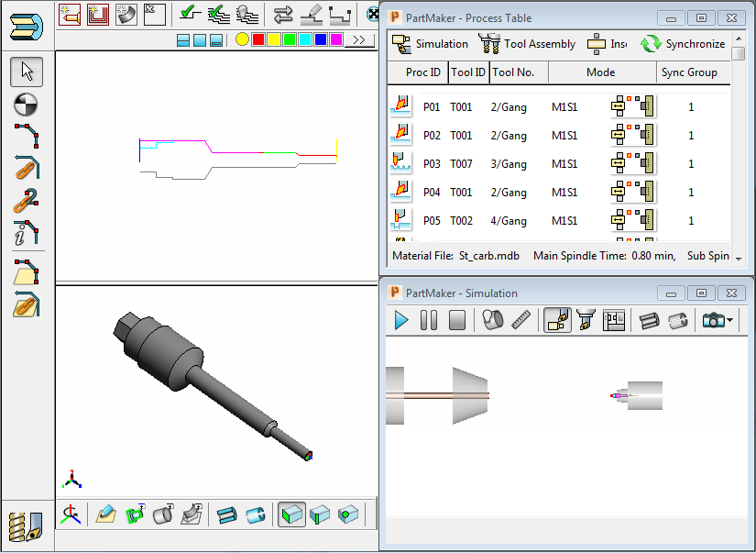Viewport: 756px width, 553px height.
Task: Toggle the box view with green side face
Action: tap(320, 514)
